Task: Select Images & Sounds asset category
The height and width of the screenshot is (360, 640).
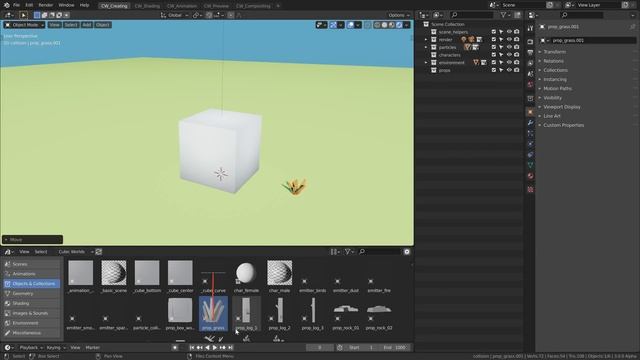Action: coord(31,313)
